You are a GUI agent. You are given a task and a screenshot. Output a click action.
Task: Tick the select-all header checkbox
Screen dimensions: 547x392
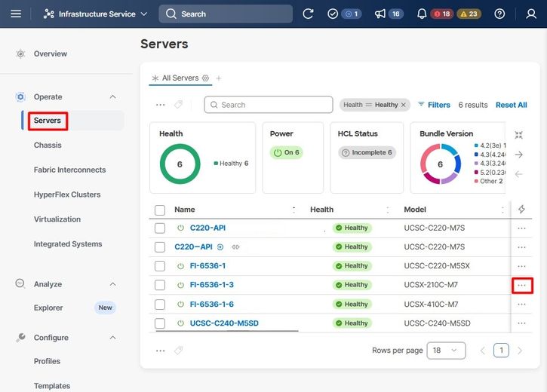click(160, 210)
